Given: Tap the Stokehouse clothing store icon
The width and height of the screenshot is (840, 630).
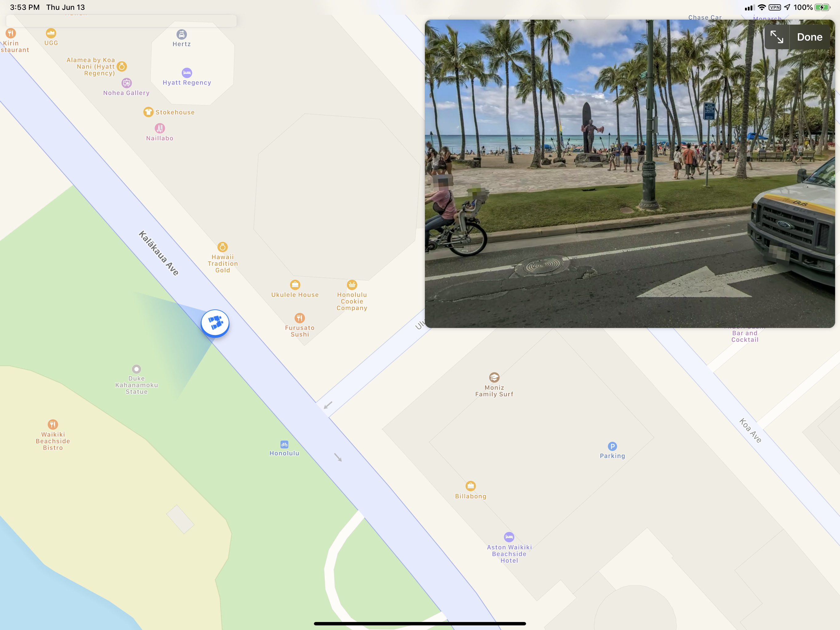Looking at the screenshot, I should (148, 112).
